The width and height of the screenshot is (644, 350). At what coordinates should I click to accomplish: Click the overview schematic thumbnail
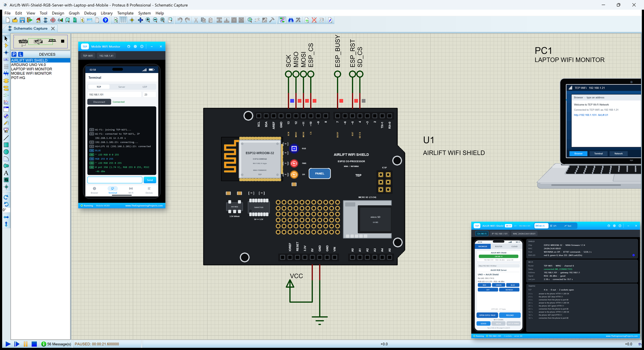(40, 42)
